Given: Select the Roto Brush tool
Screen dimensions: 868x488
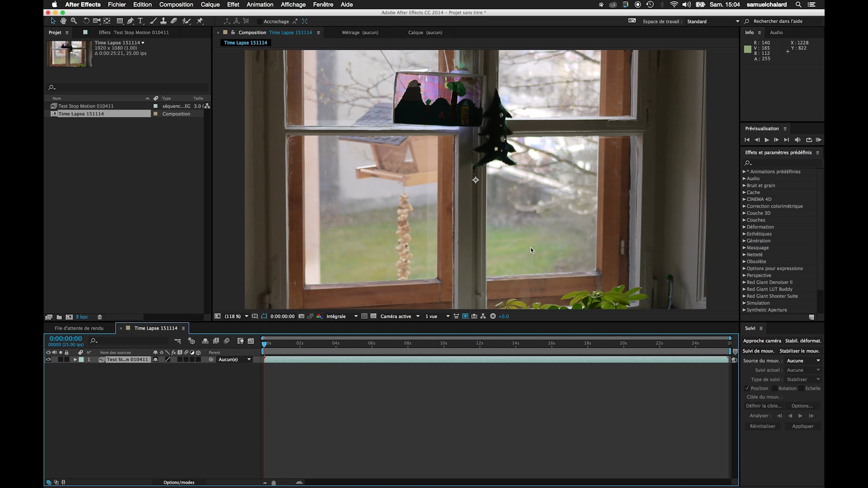Looking at the screenshot, I should click(186, 21).
